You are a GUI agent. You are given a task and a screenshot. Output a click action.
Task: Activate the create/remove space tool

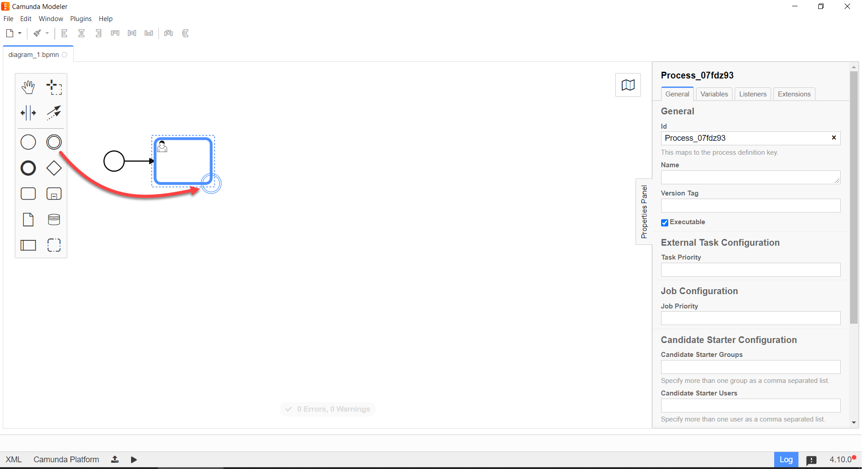pos(28,113)
